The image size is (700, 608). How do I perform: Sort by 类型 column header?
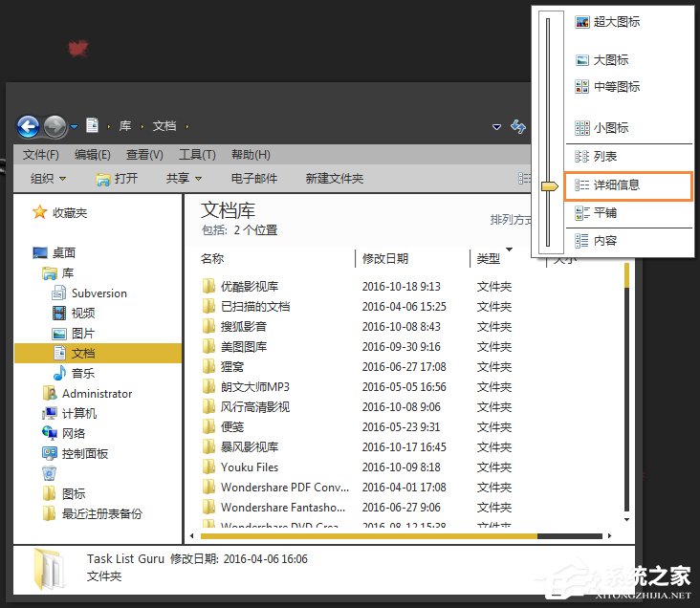(489, 258)
